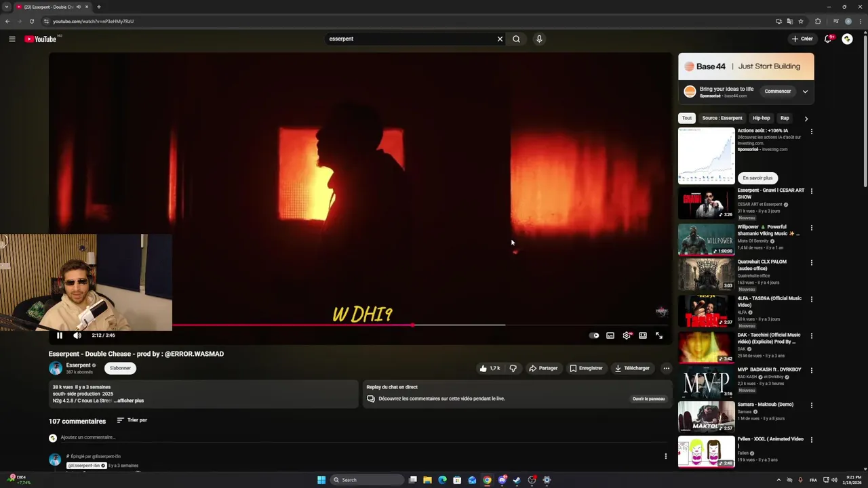The image size is (868, 488).
Task: Open the Esserpent Gnawi video thumbnail
Action: (706, 203)
